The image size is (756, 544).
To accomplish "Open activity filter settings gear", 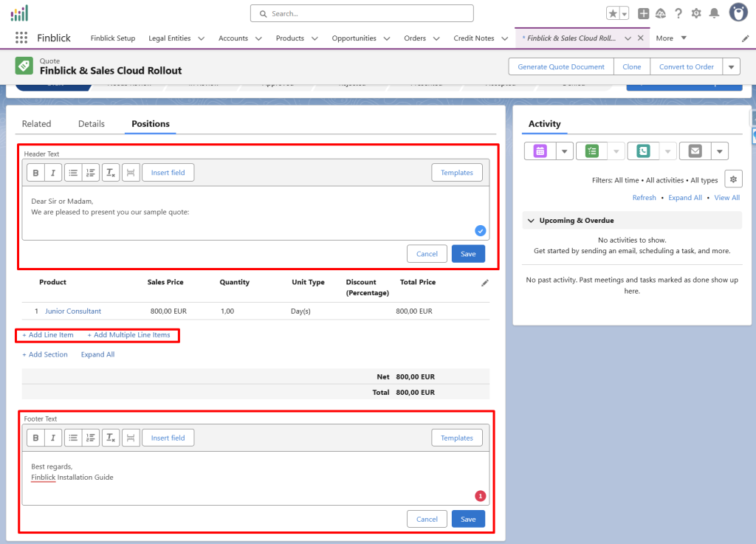I will (x=732, y=179).
